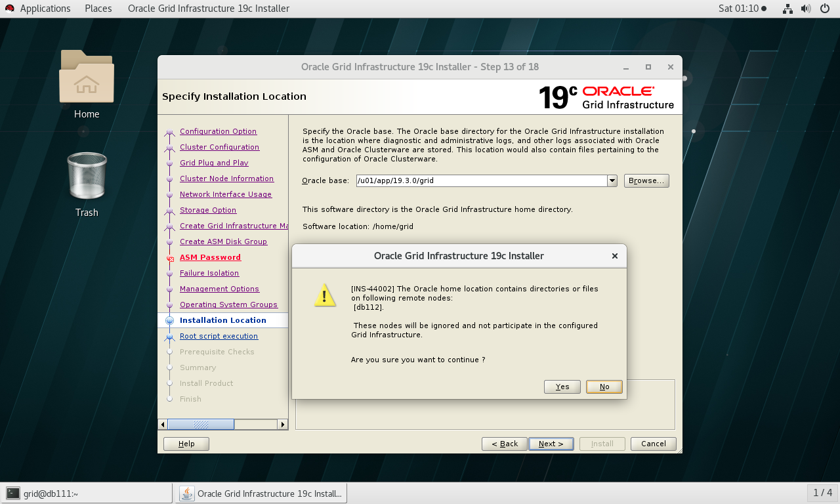Click the clock showing Sat 01:10
Screen dimensions: 840x504
pyautogui.click(x=742, y=9)
